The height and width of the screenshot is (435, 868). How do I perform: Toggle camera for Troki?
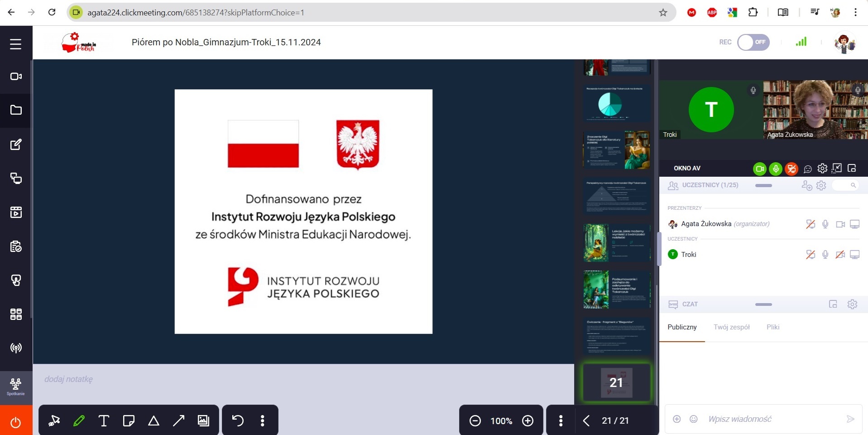coord(840,255)
